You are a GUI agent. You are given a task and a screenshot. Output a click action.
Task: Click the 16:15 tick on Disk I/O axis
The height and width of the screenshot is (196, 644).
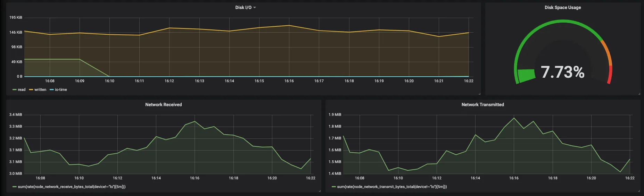tap(259, 81)
